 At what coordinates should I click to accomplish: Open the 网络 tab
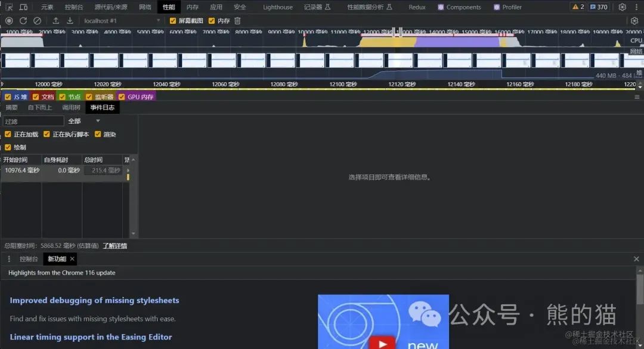145,7
